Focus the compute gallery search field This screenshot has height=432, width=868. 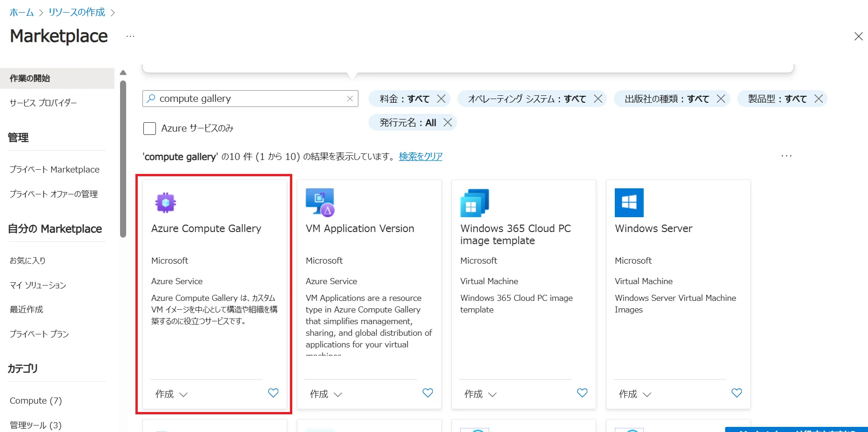click(x=251, y=99)
